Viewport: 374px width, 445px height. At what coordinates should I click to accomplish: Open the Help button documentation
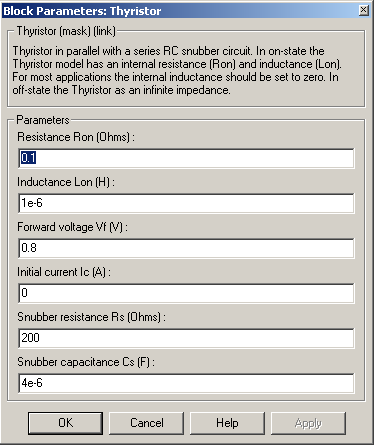[227, 423]
